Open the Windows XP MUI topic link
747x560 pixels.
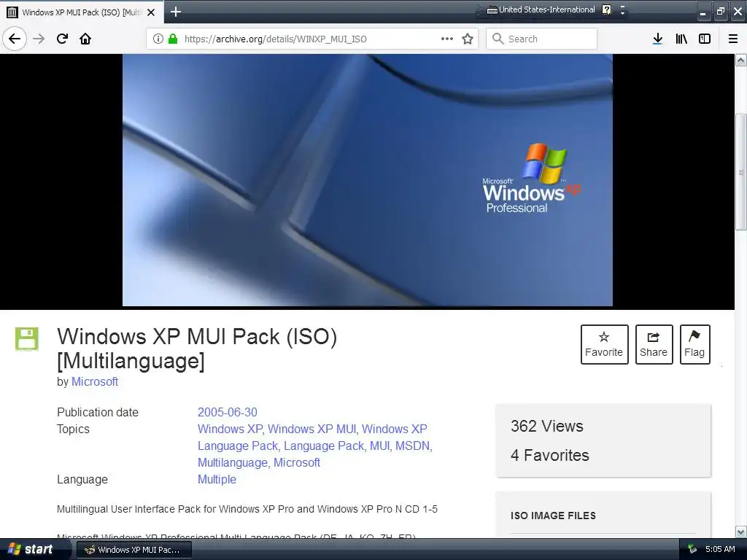click(x=311, y=429)
